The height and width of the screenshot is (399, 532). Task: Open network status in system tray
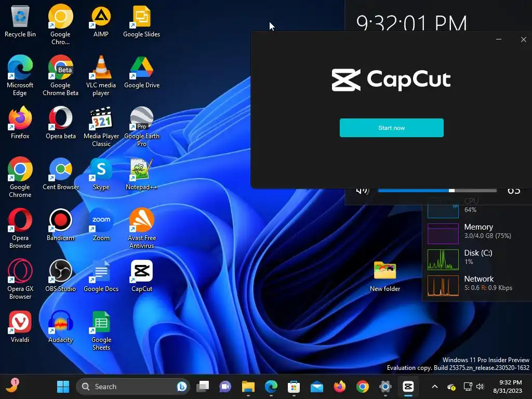[x=468, y=387]
